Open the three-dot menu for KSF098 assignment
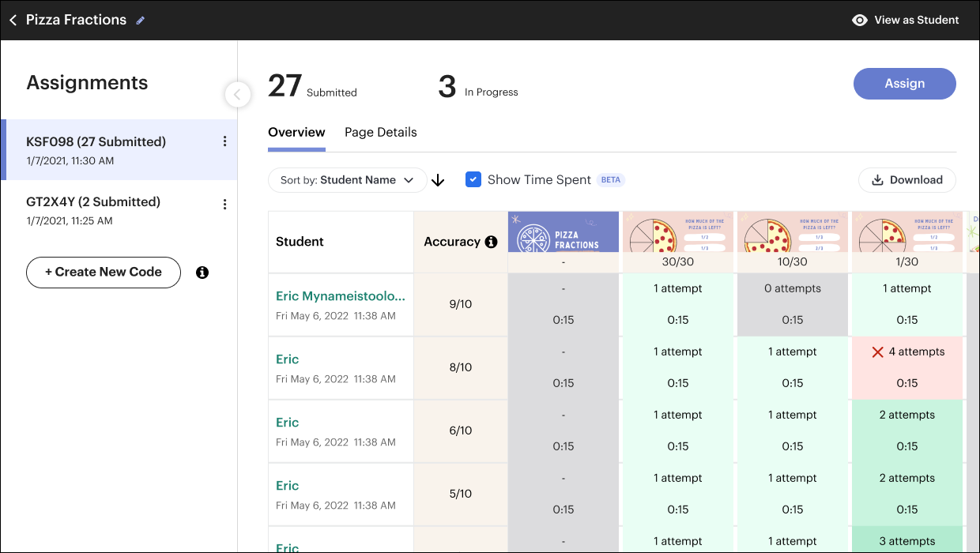The image size is (980, 553). (224, 141)
